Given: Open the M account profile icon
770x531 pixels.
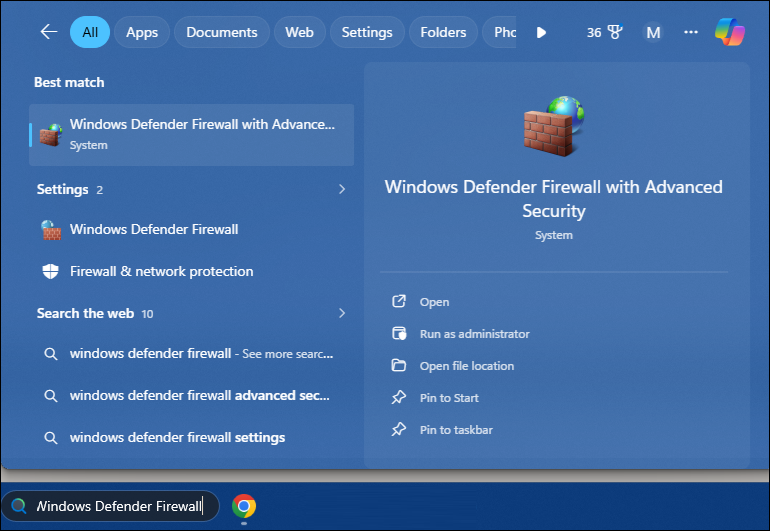Looking at the screenshot, I should click(653, 32).
